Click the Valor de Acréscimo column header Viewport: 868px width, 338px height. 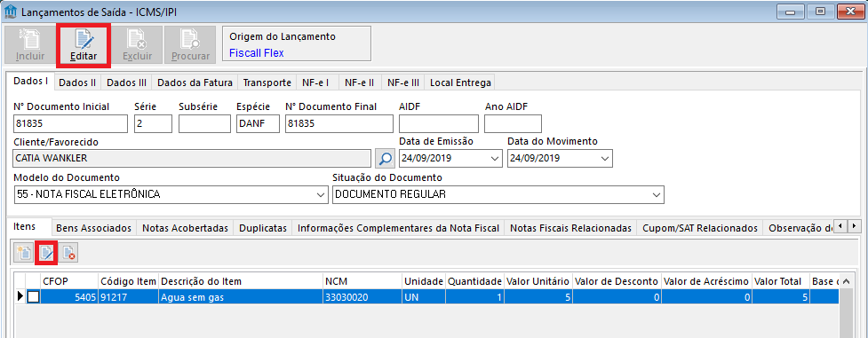(x=706, y=281)
